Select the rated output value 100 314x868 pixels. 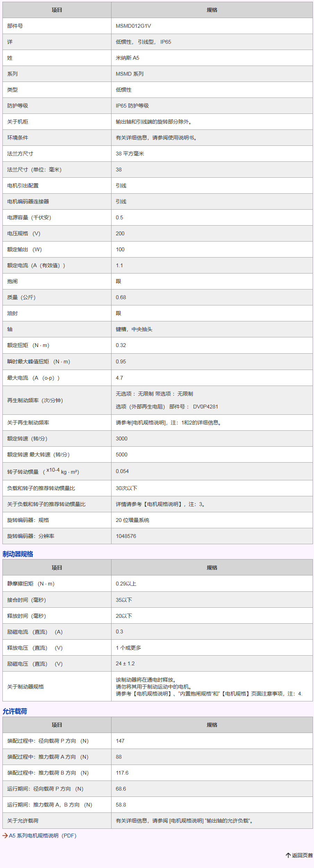tap(120, 250)
